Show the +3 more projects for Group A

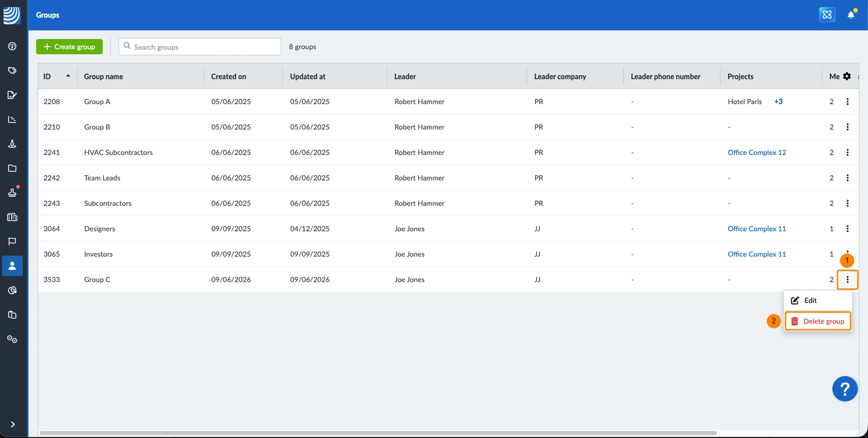[x=778, y=101]
